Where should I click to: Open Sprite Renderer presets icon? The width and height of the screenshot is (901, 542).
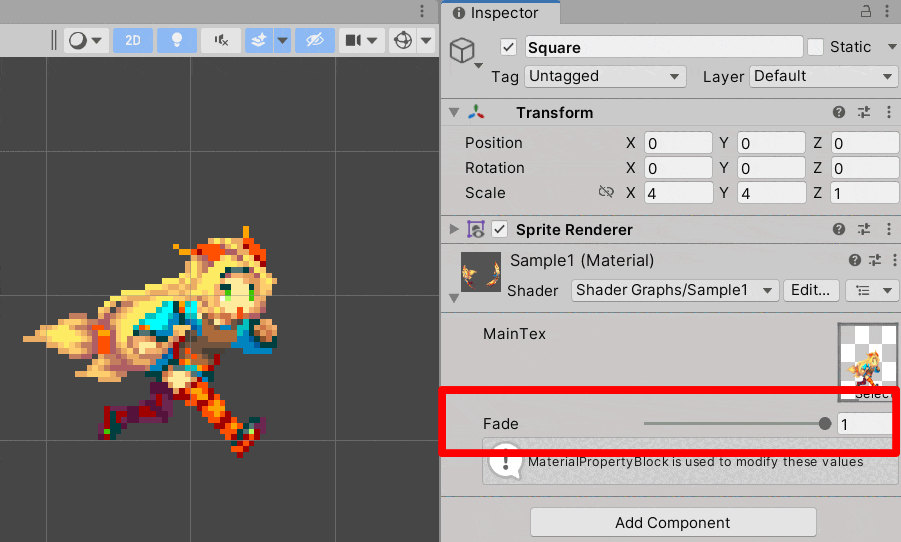tap(864, 229)
